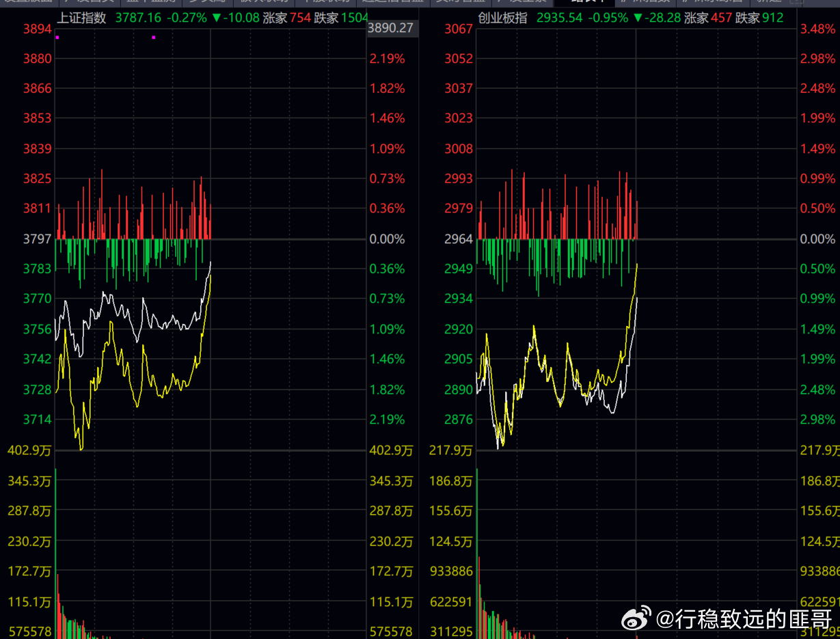The image size is (840, 639).
Task: Click the 622591 volume label left of 创业板指
Action: click(451, 602)
